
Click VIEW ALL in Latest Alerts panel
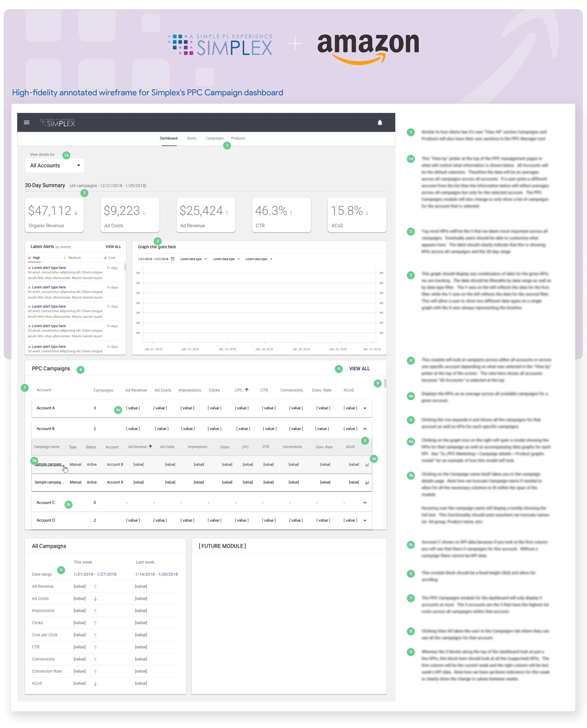[113, 247]
